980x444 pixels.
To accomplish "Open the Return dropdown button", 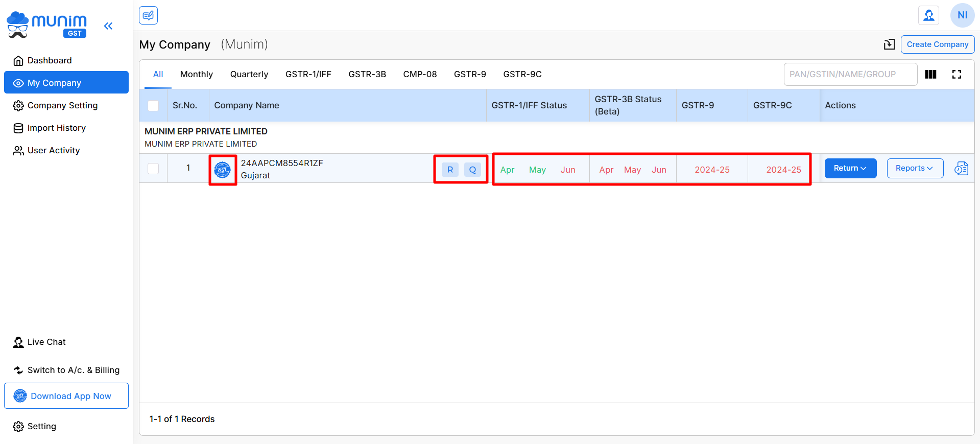I will pos(850,168).
